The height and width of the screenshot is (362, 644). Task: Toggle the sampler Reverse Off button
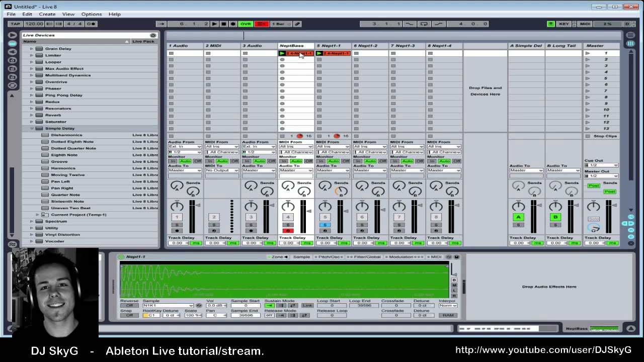coord(129,306)
